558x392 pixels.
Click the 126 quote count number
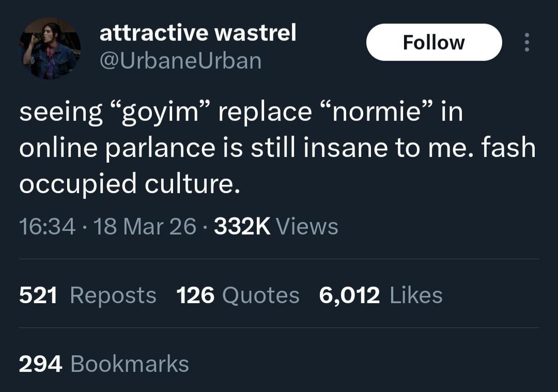[x=195, y=295]
